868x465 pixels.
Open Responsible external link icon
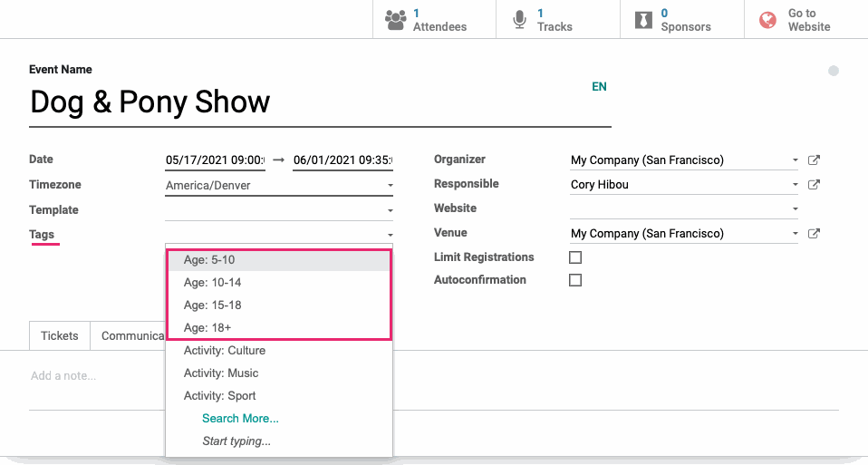pos(814,184)
